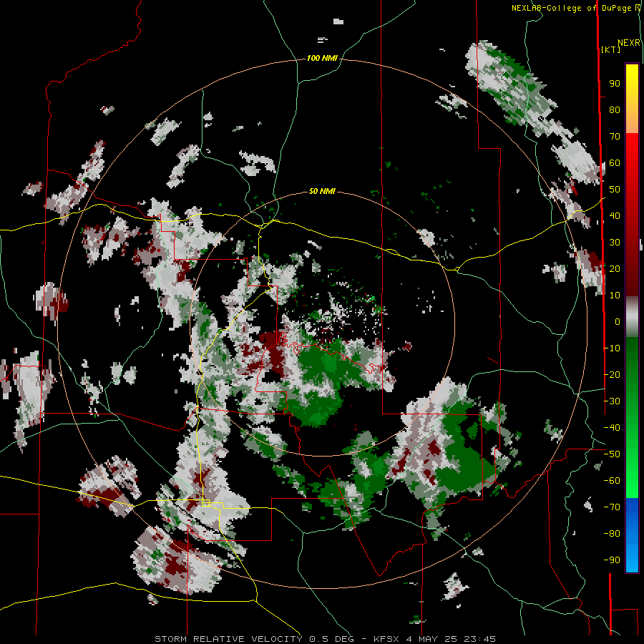Click the "-70" scale label
The image size is (644, 644).
pyautogui.click(x=612, y=507)
